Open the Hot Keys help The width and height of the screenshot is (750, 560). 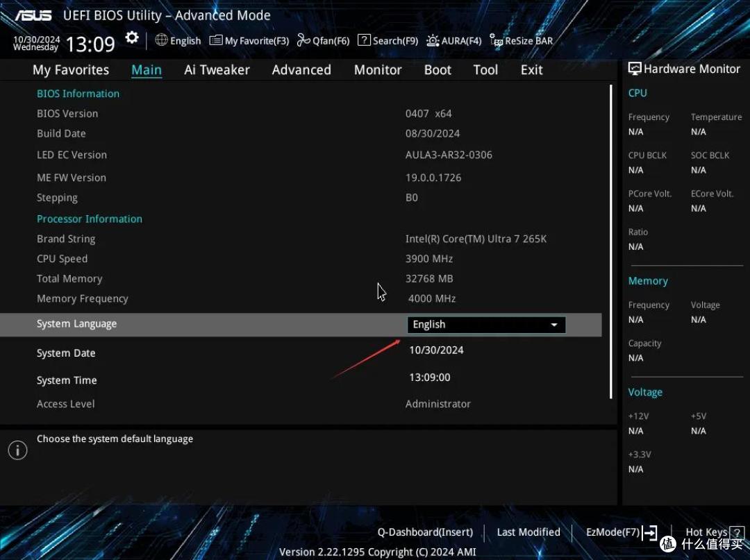tap(706, 532)
